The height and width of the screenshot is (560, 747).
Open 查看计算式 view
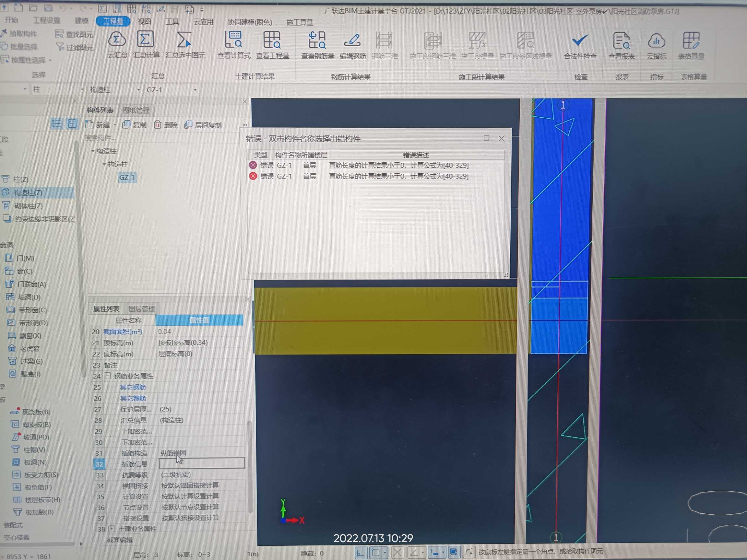(234, 45)
